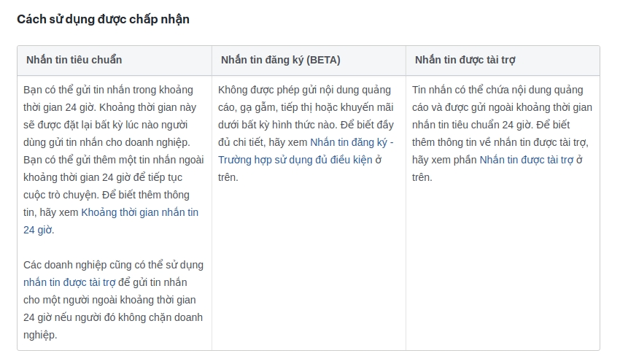
Task: Click the 'Nhắn tin được tài trợ' column header
Action: pyautogui.click(x=465, y=60)
